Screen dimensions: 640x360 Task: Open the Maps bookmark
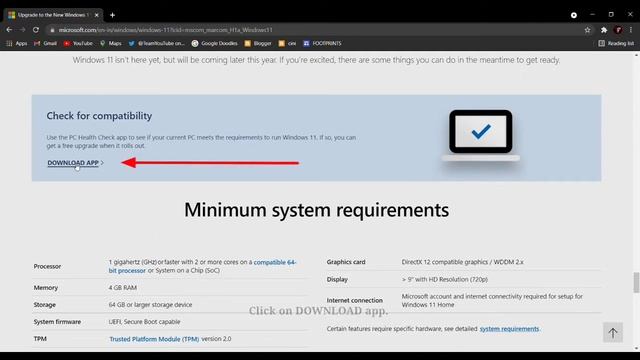(111, 43)
